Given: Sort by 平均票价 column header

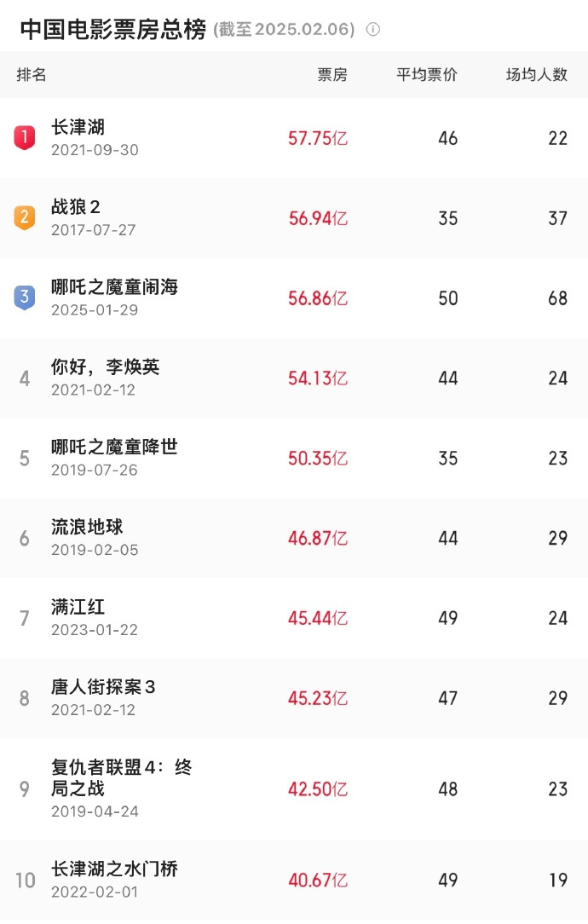Looking at the screenshot, I should point(427,74).
